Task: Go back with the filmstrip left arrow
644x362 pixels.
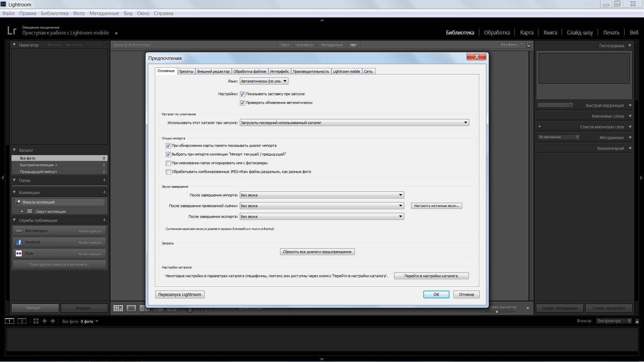Action: click(45, 321)
